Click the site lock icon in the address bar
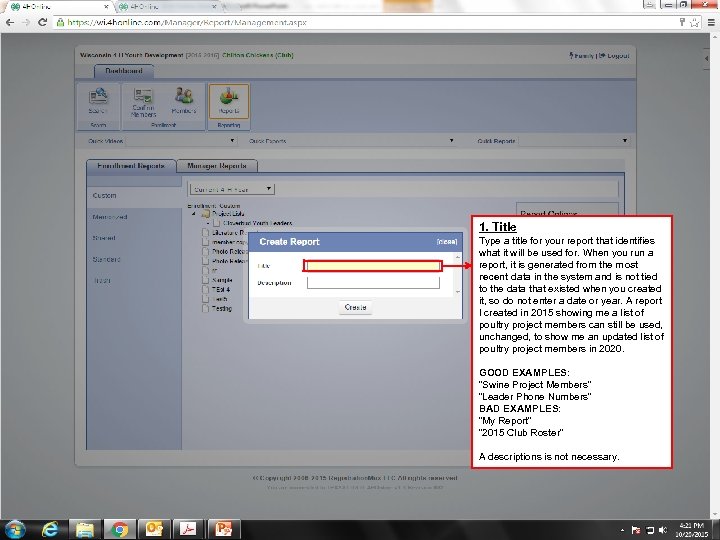The height and width of the screenshot is (540, 720). point(60,22)
